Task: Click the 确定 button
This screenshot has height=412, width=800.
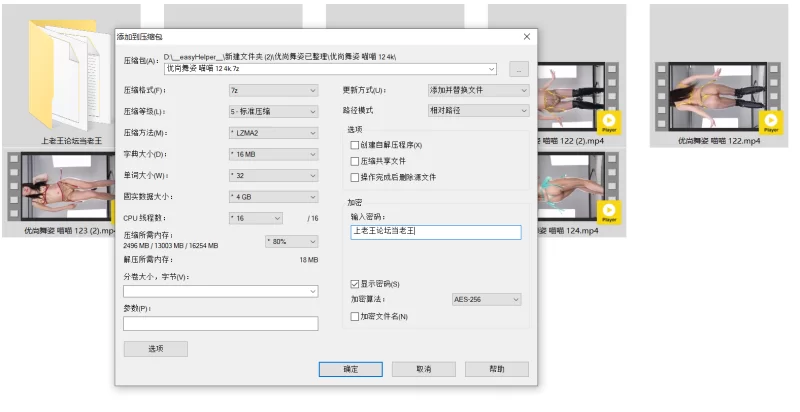Action: tap(351, 369)
